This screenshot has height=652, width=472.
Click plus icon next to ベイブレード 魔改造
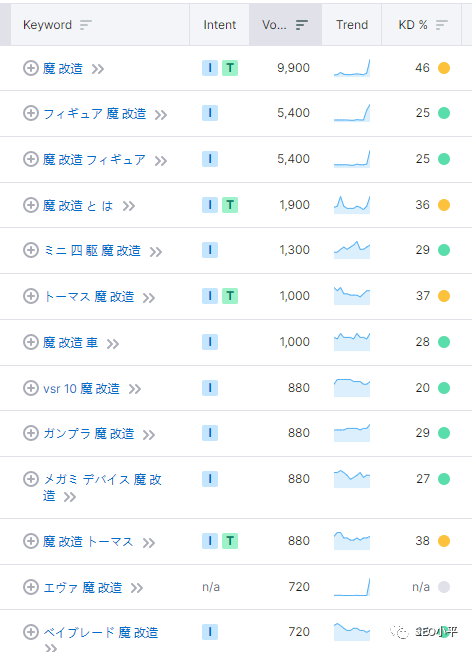(30, 632)
